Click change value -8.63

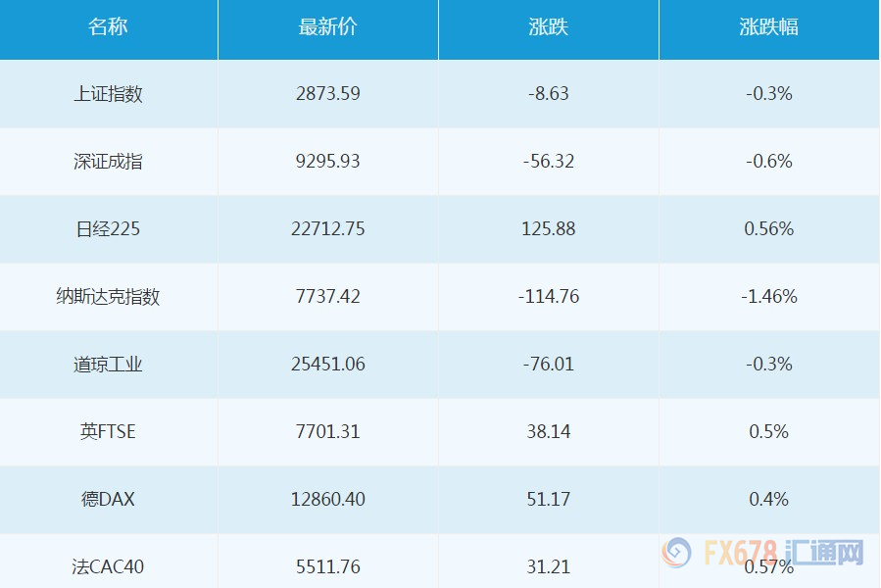click(x=549, y=93)
